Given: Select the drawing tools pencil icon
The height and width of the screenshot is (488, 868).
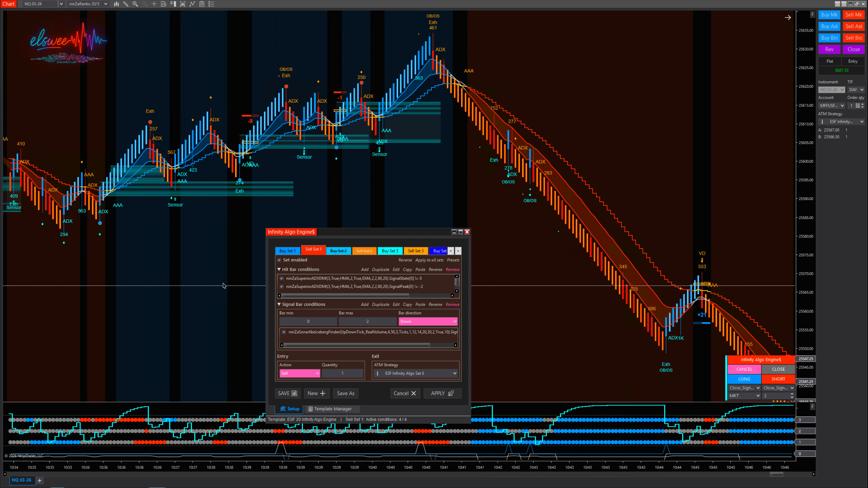Looking at the screenshot, I should click(126, 4).
